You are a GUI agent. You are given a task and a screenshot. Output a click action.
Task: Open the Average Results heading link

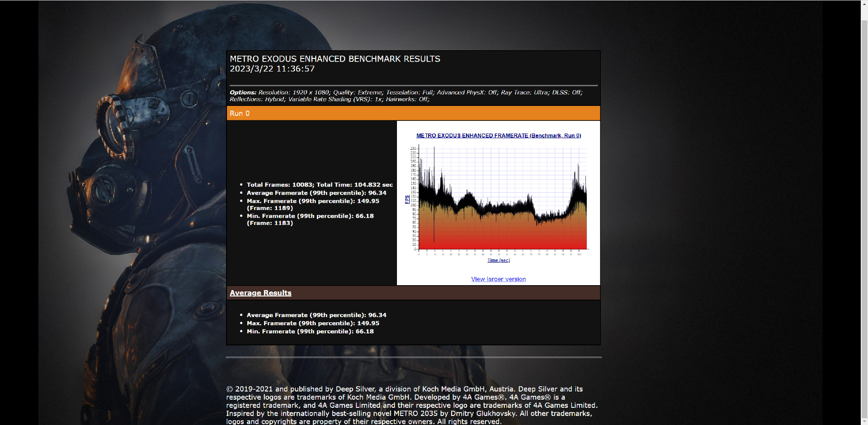260,293
